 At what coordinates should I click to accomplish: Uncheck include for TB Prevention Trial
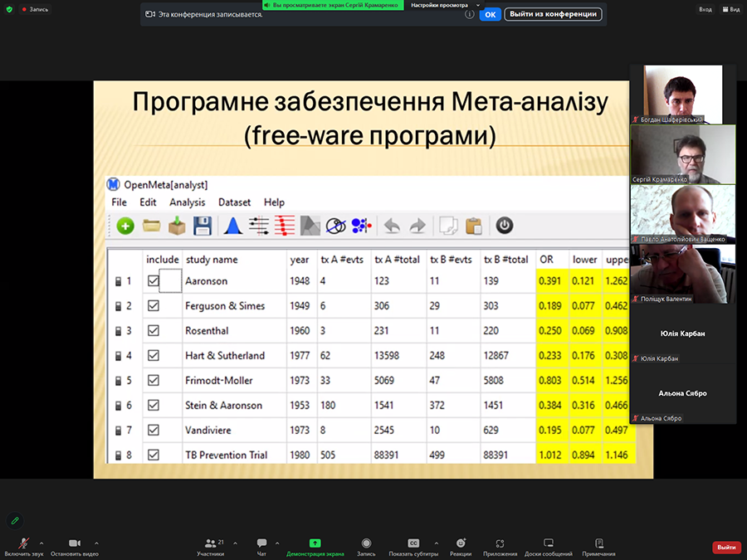point(153,455)
